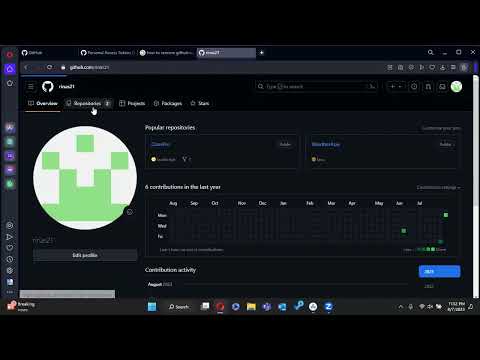Image resolution: width=480 pixels, height=360 pixels.
Task: Open pull requests icon in header
Action: [428, 87]
